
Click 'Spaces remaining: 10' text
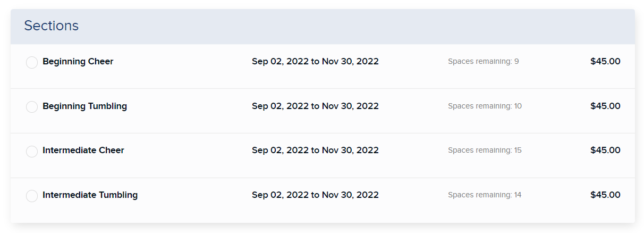[x=485, y=106]
